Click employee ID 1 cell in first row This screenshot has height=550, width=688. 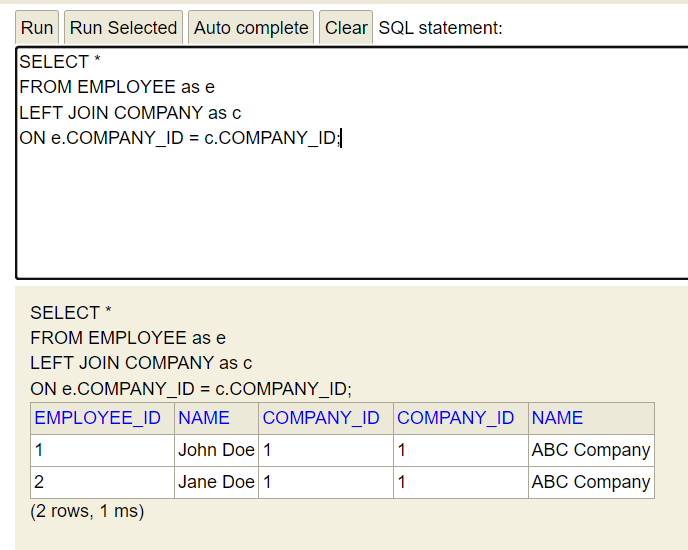(102, 450)
